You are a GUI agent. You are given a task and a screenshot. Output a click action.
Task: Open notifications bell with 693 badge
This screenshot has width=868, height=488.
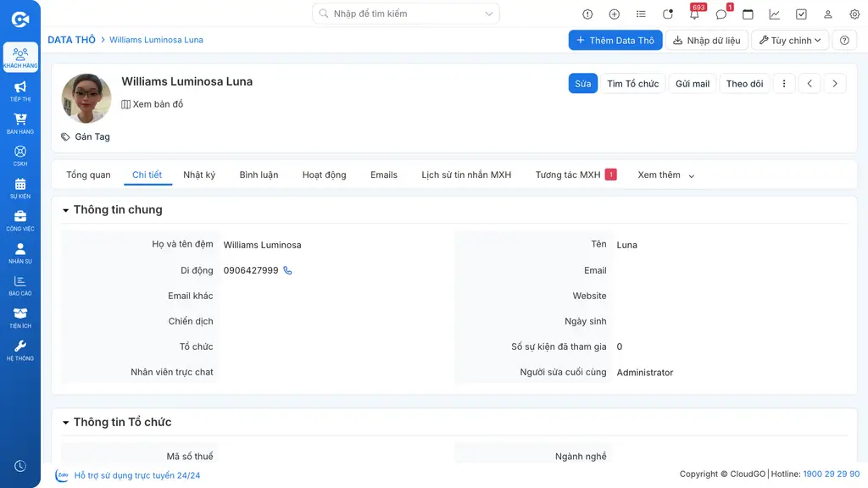point(695,14)
